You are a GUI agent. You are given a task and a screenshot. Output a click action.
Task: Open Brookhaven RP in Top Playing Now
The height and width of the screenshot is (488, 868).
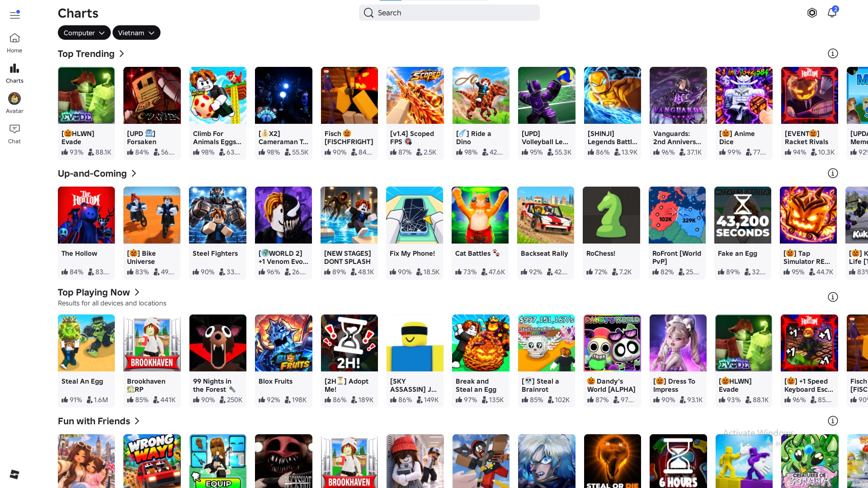152,343
